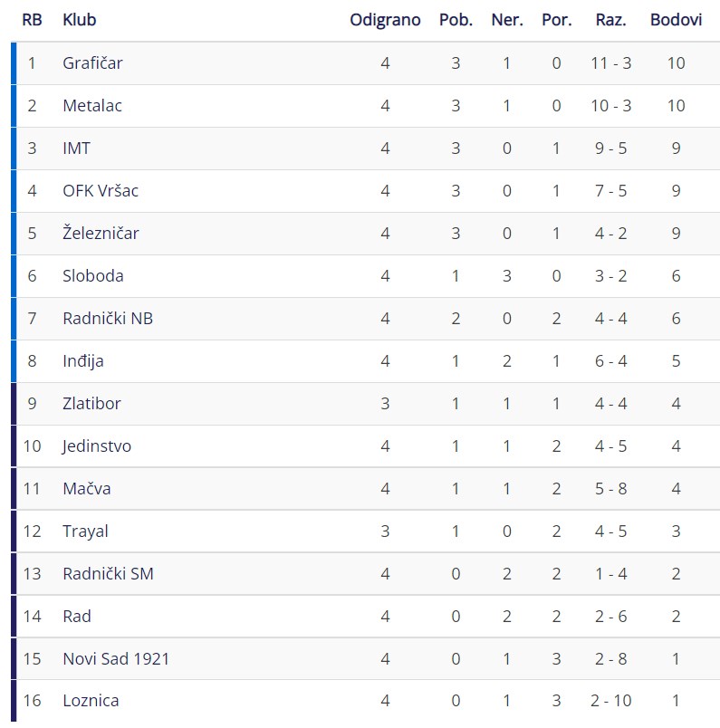Click Novi Sad 1921 club name
Image resolution: width=720 pixels, height=728 pixels.
(x=116, y=659)
